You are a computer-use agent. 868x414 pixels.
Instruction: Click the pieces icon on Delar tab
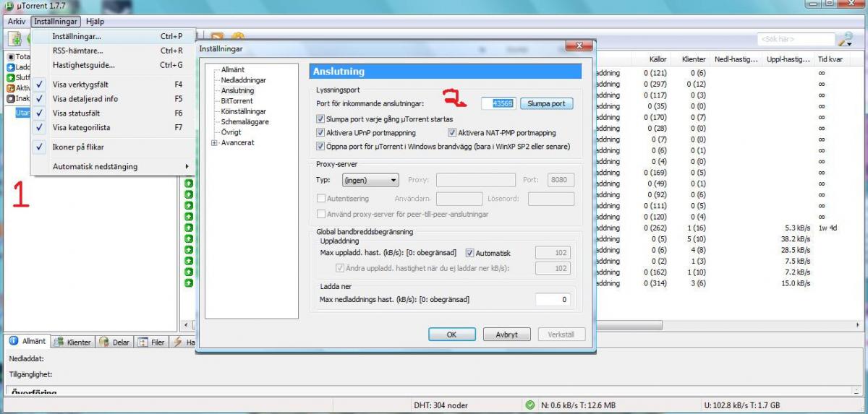click(x=104, y=342)
